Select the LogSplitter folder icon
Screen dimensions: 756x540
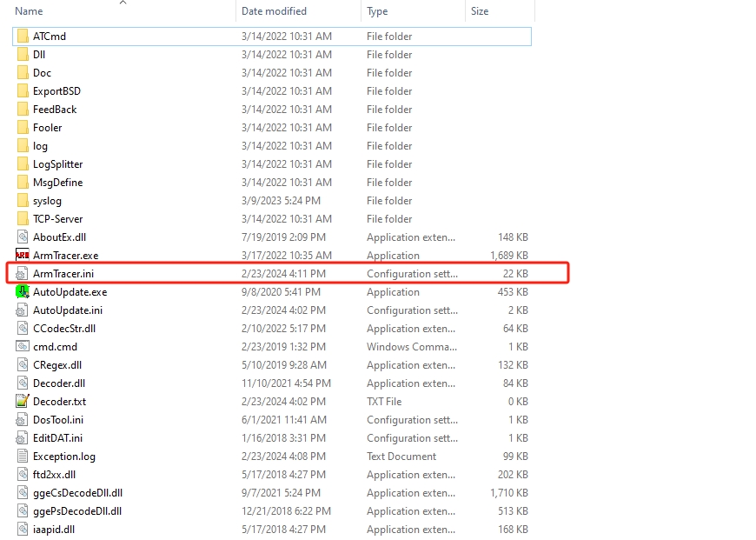point(23,164)
